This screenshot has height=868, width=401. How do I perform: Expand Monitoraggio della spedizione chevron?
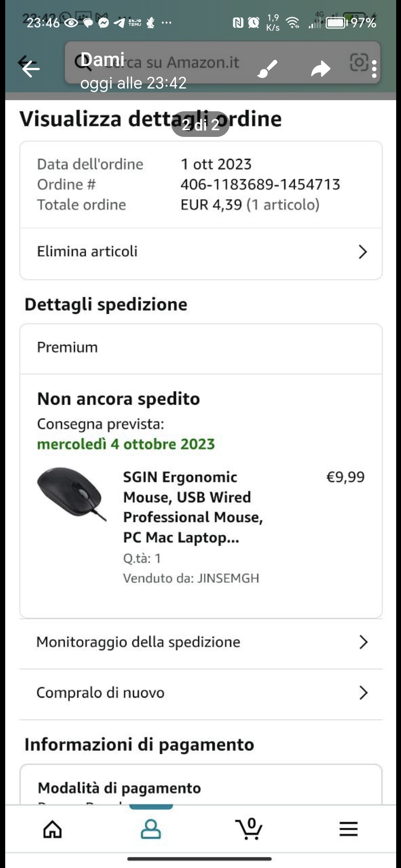click(x=363, y=642)
